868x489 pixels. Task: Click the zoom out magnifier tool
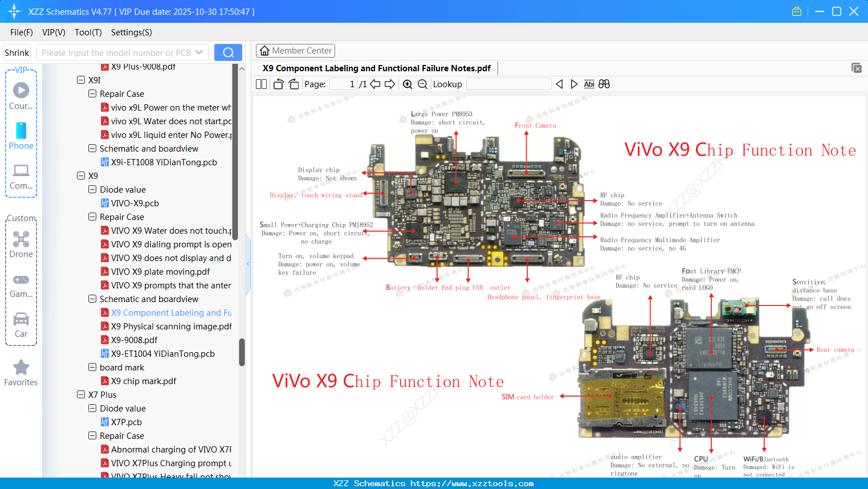pyautogui.click(x=422, y=84)
